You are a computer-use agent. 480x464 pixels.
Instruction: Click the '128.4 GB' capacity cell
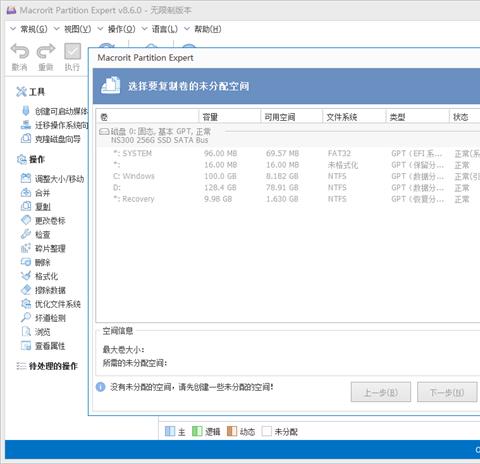(x=220, y=187)
